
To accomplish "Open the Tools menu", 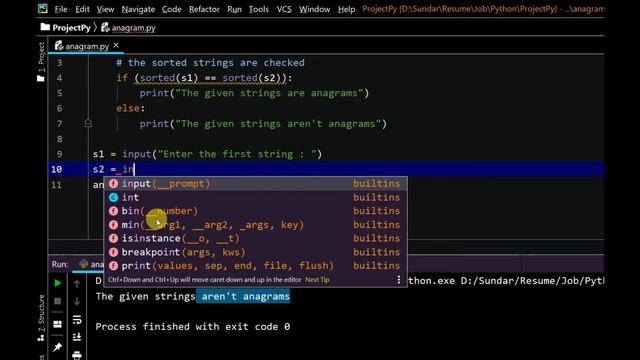I will (x=259, y=9).
